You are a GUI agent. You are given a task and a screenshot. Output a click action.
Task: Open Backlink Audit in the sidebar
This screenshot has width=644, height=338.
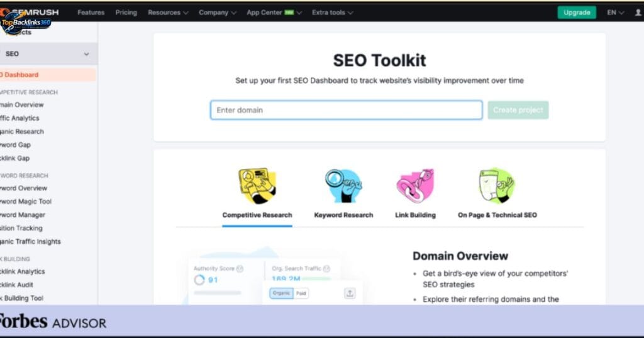coord(16,285)
